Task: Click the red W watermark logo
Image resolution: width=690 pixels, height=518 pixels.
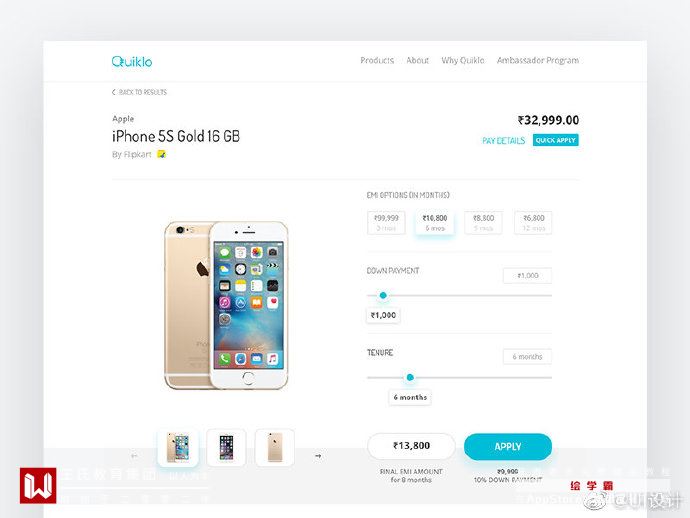Action: 38,485
